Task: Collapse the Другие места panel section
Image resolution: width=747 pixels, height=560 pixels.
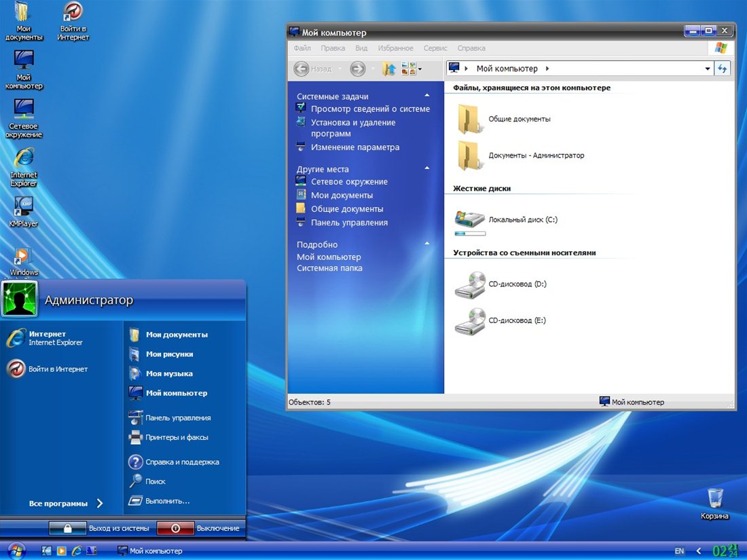Action: pos(427,168)
